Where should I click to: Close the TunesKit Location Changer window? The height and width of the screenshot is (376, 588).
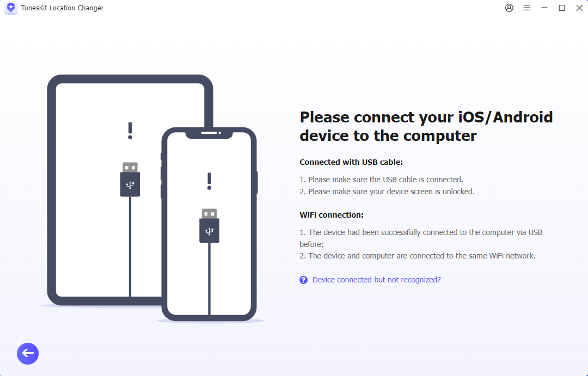coord(579,8)
